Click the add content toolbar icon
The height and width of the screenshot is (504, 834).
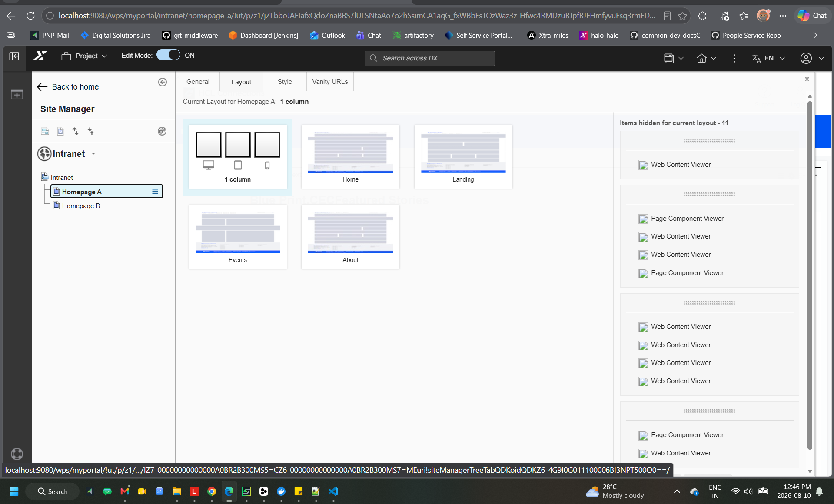tap(17, 94)
